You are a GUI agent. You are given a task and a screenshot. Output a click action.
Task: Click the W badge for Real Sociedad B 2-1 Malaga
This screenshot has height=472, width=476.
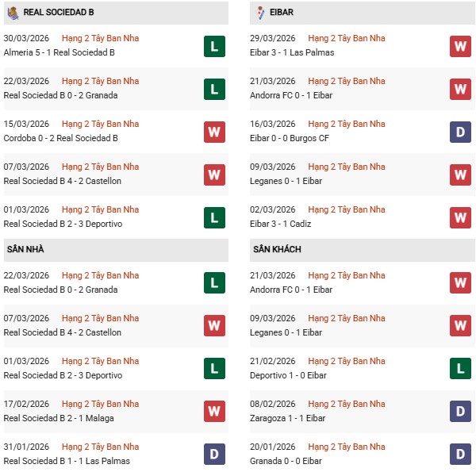214,412
